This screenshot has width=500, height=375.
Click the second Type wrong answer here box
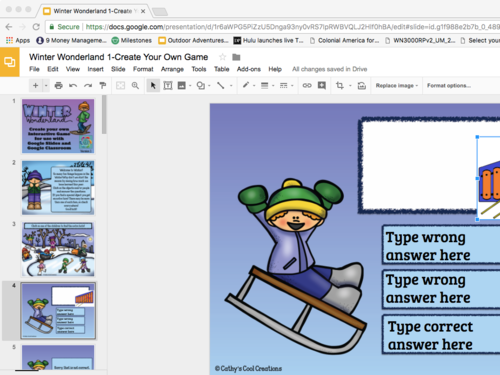pos(441,289)
